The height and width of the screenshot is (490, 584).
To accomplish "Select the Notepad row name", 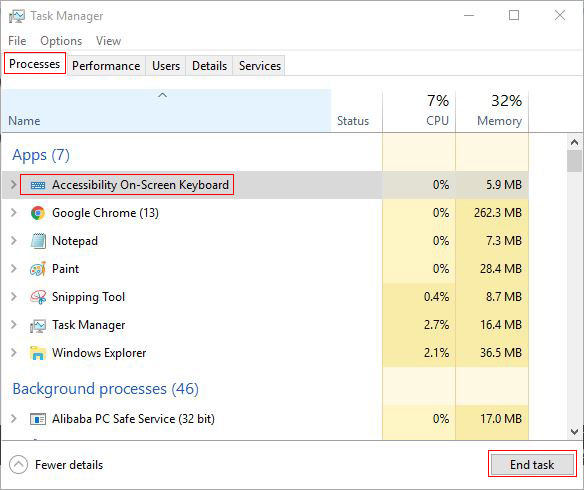I will click(75, 241).
